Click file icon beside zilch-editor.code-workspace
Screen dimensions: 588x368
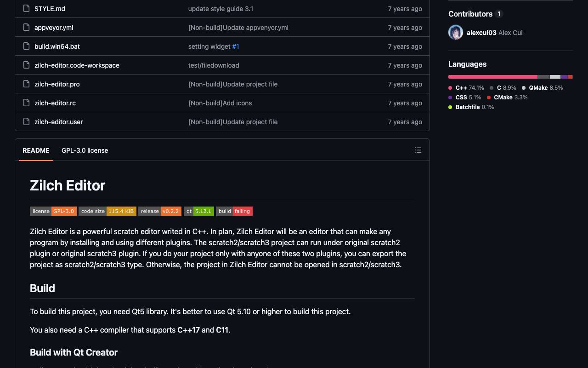(x=27, y=65)
